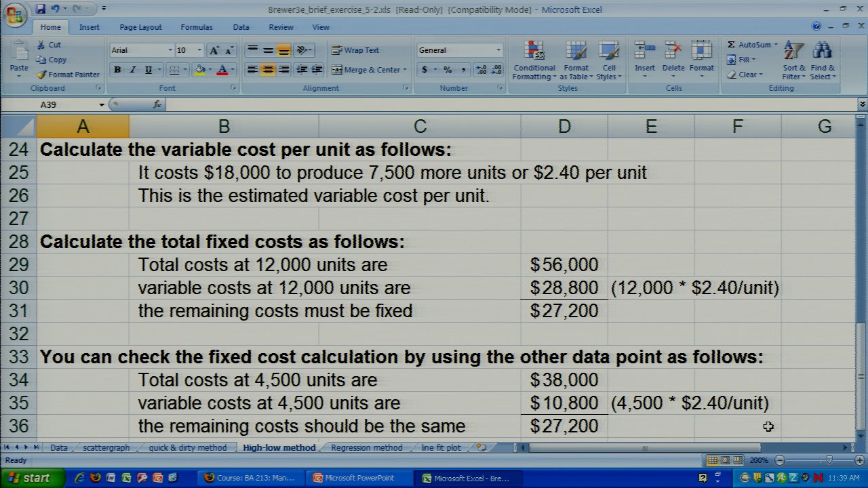Click the Percent Style icon
868x488 pixels.
tap(448, 70)
